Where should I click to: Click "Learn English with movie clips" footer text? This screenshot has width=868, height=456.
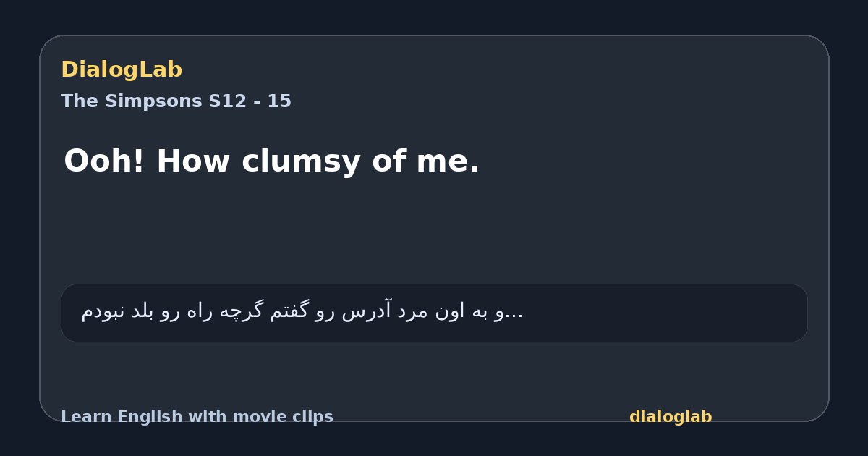pos(197,417)
